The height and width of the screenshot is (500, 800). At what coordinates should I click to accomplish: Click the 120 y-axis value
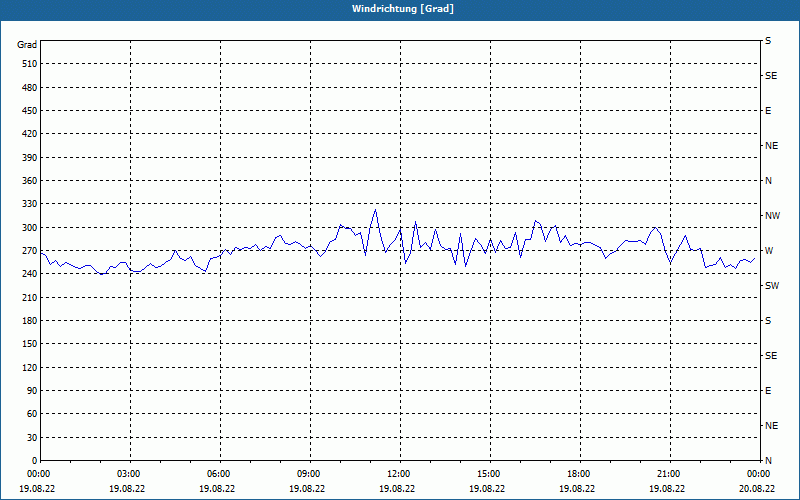click(30, 368)
